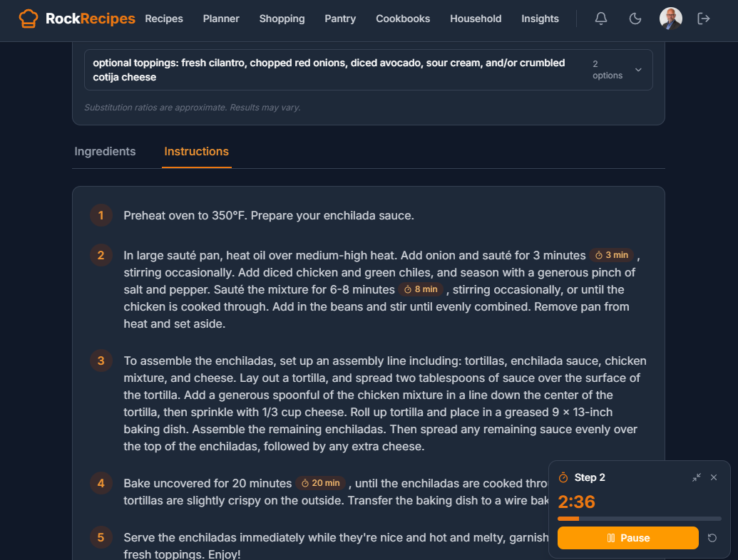The height and width of the screenshot is (560, 738).
Task: Log out using the sign-out icon
Action: (x=703, y=19)
